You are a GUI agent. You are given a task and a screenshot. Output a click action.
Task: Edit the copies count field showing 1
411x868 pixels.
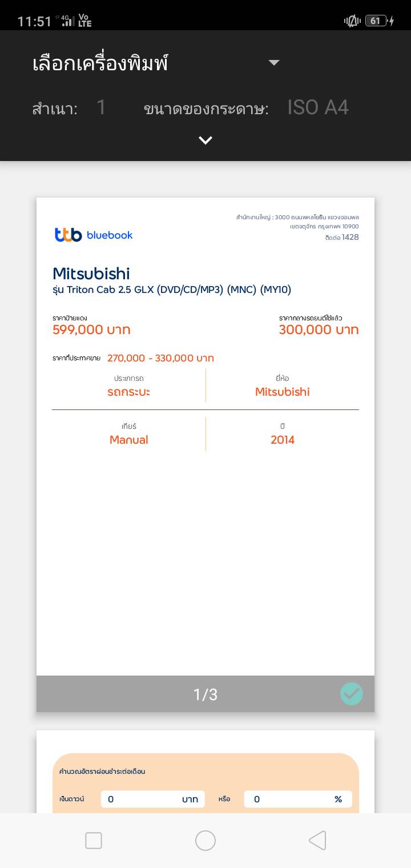[x=101, y=107]
